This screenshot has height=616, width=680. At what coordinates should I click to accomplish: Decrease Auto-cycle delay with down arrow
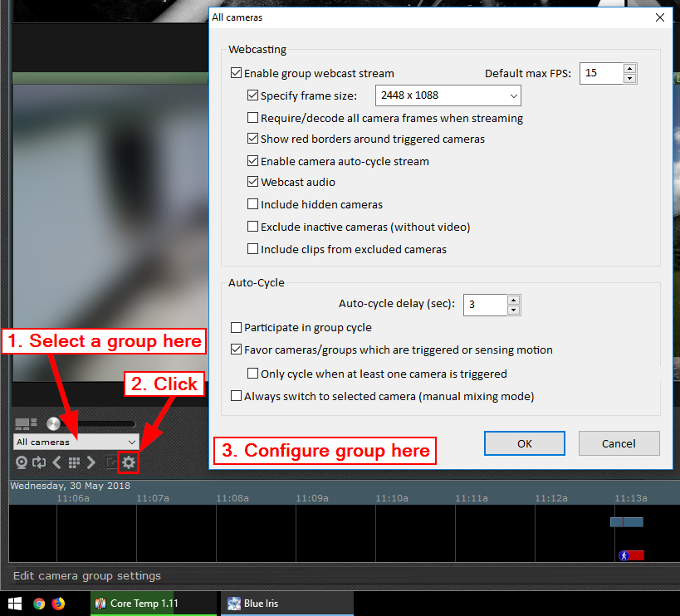click(x=513, y=310)
